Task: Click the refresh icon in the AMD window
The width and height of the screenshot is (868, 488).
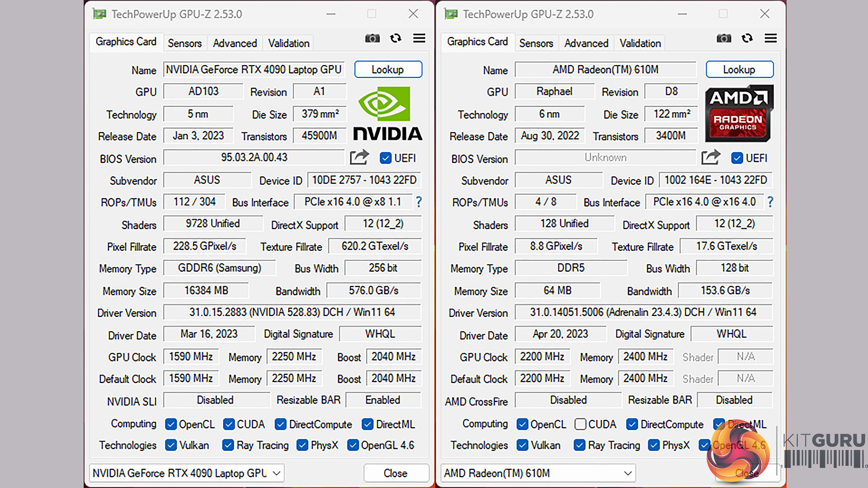Action: (747, 38)
